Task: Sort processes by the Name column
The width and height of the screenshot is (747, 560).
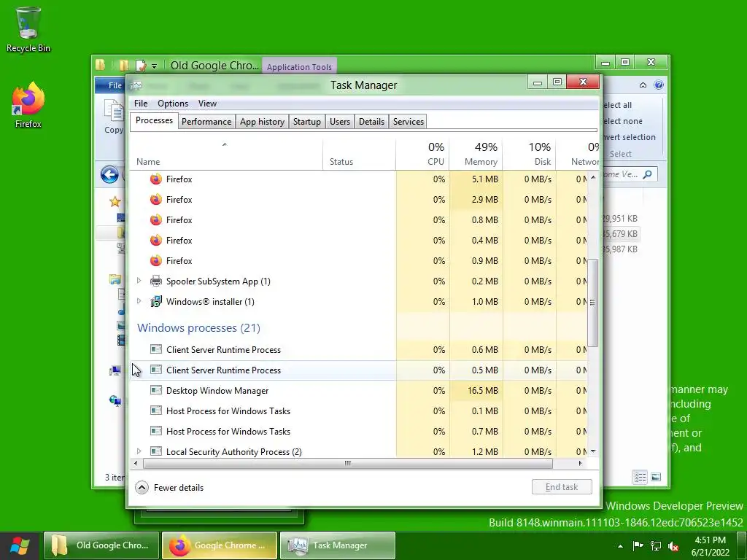Action: [x=226, y=155]
